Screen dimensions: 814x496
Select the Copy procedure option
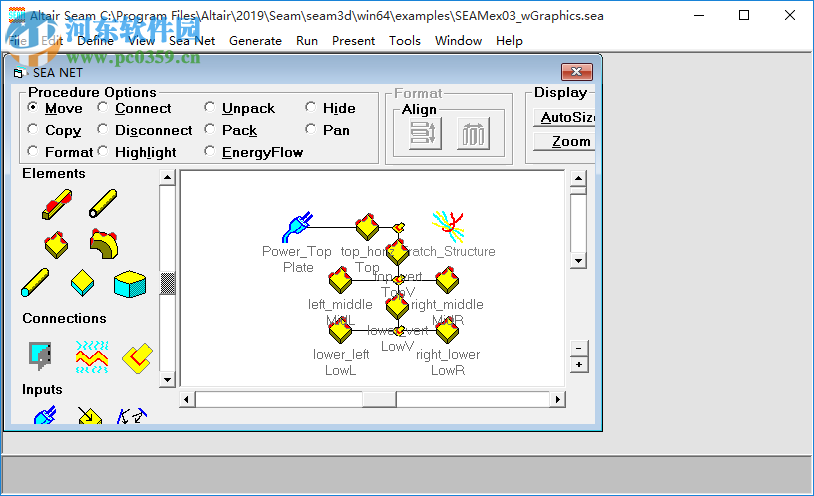click(32, 129)
